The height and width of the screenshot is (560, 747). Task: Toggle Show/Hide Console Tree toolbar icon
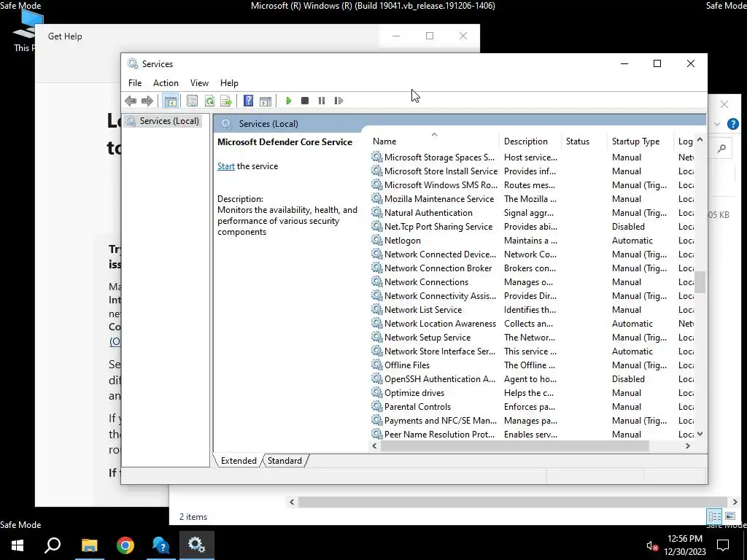170,101
